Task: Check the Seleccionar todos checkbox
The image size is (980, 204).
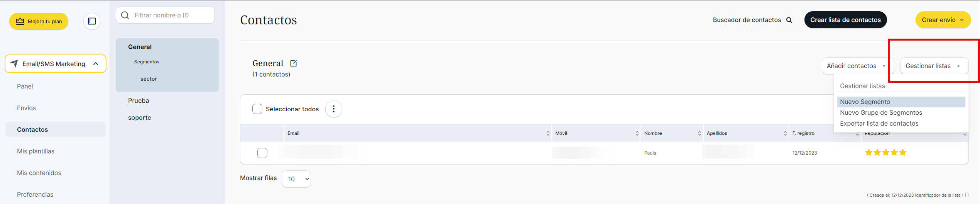Action: tap(257, 109)
